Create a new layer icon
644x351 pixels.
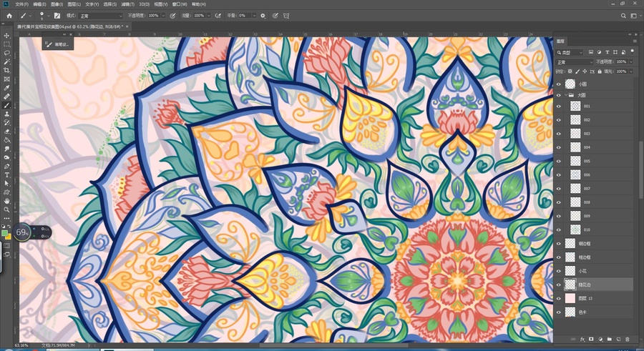pos(618,339)
